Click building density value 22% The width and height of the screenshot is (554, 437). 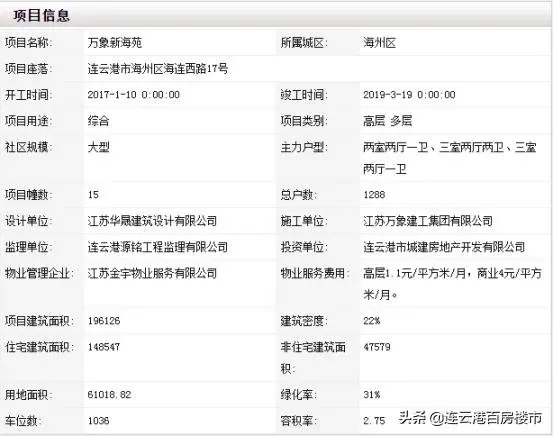(372, 321)
